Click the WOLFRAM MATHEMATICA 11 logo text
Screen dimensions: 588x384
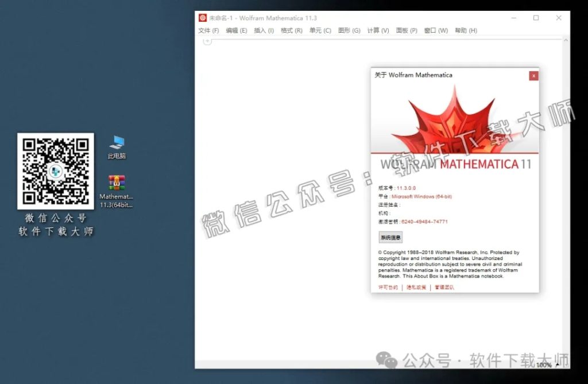[x=455, y=165]
